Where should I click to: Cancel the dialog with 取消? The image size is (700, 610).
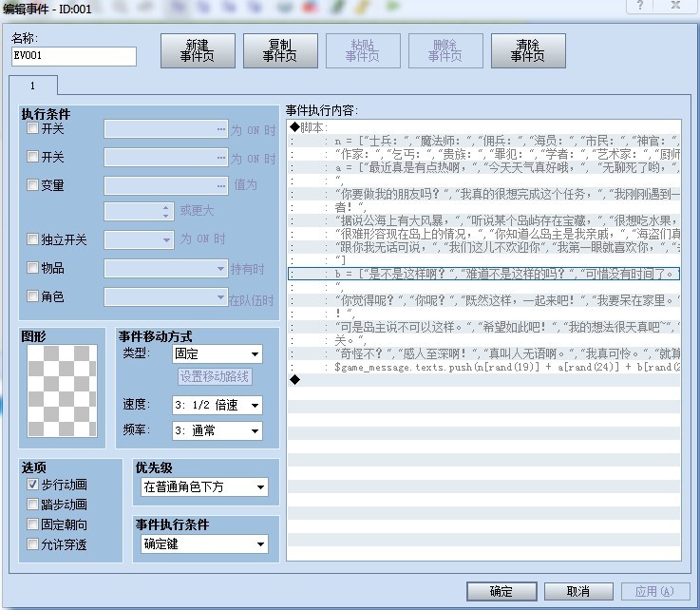pyautogui.click(x=578, y=591)
